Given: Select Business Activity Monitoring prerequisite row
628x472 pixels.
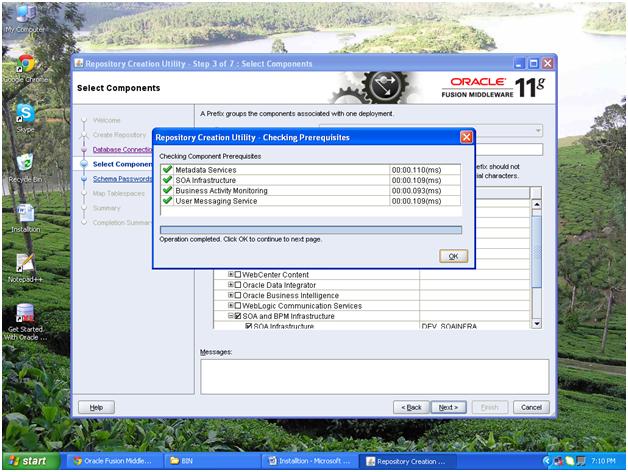Looking at the screenshot, I should click(310, 191).
